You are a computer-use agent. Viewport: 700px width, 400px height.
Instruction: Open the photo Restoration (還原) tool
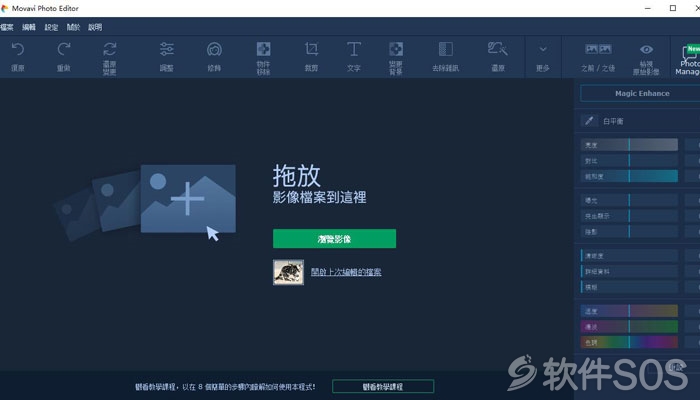pos(498,49)
